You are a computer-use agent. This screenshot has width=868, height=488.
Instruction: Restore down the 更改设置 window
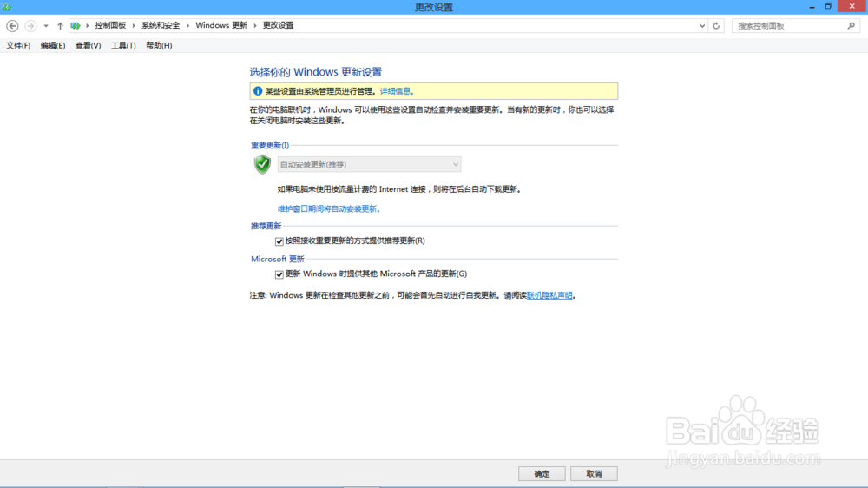[x=828, y=7]
